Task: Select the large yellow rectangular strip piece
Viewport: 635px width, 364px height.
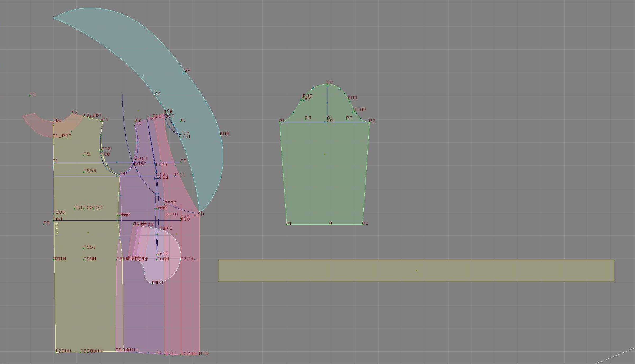Action: click(416, 270)
